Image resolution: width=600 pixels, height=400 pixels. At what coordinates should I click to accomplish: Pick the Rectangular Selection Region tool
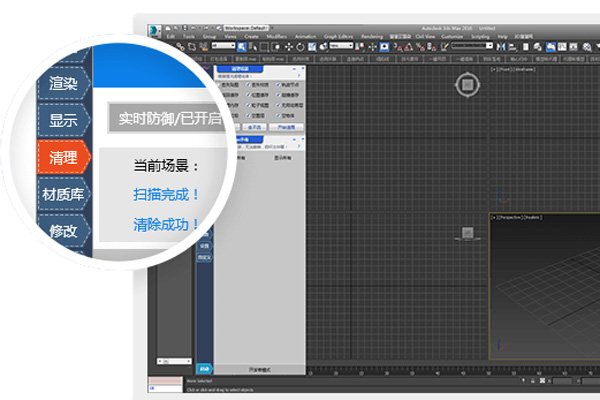(x=264, y=46)
